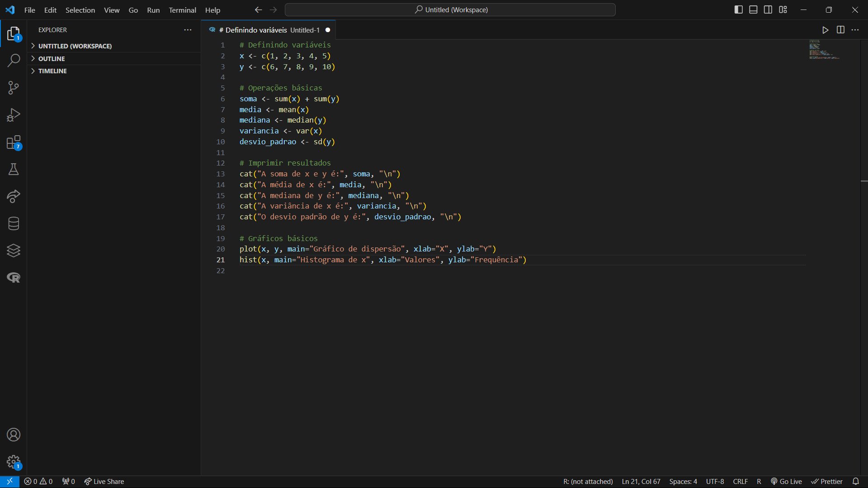The image size is (868, 488).
Task: Start Live Share from status bar
Action: (x=104, y=482)
